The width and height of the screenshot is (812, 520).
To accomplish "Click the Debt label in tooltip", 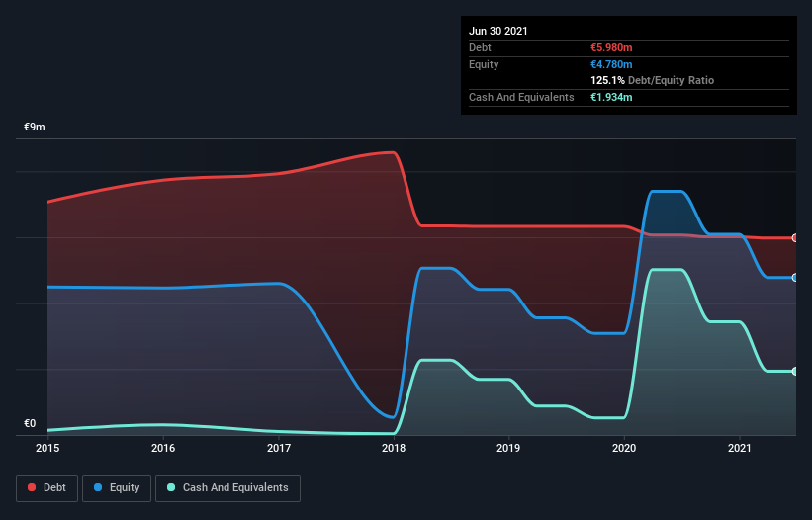I will [480, 47].
